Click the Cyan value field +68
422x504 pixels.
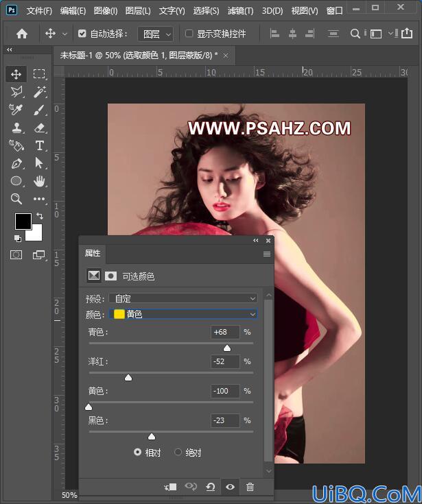(225, 332)
